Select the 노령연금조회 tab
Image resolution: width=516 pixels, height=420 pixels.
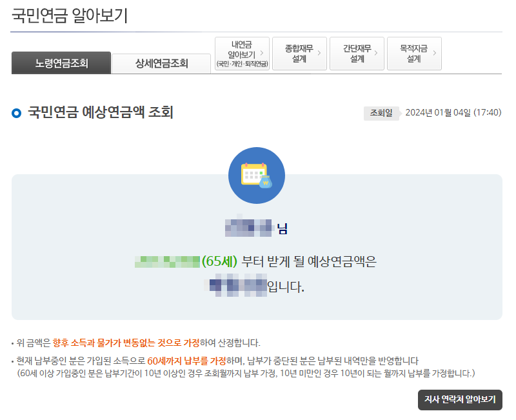[61, 63]
